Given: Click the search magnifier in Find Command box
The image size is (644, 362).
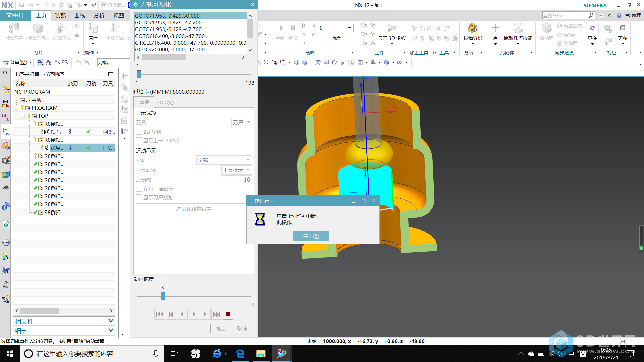Looking at the screenshot, I should click(x=591, y=15).
